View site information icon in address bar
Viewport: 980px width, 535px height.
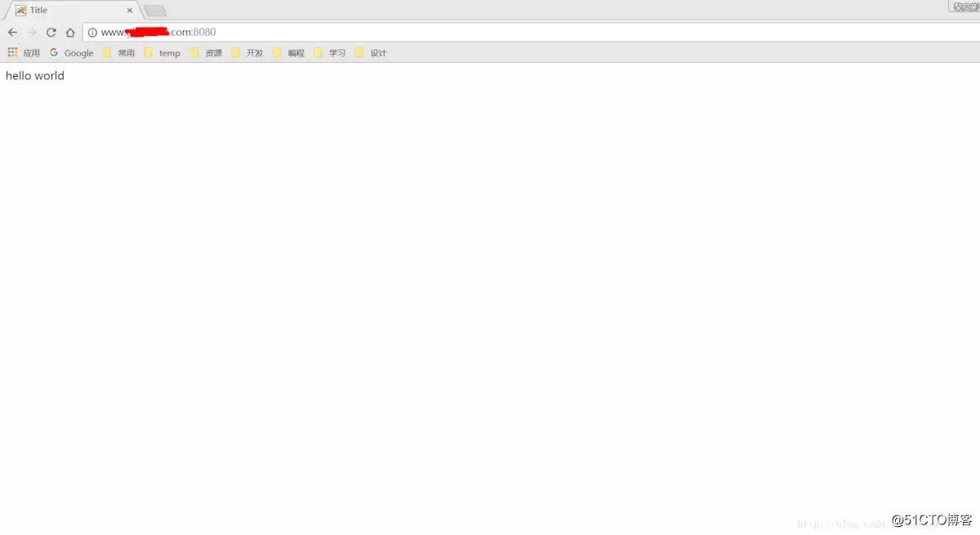pos(92,33)
